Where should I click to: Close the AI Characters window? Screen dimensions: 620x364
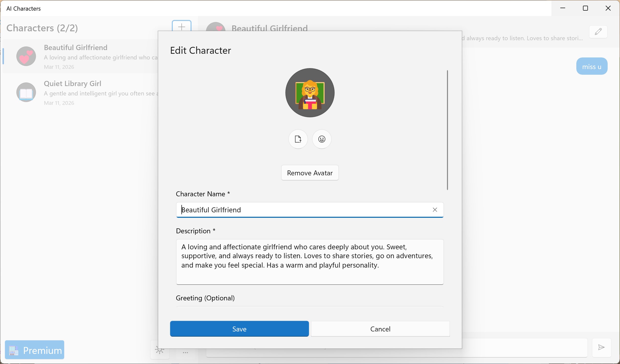coord(608,8)
